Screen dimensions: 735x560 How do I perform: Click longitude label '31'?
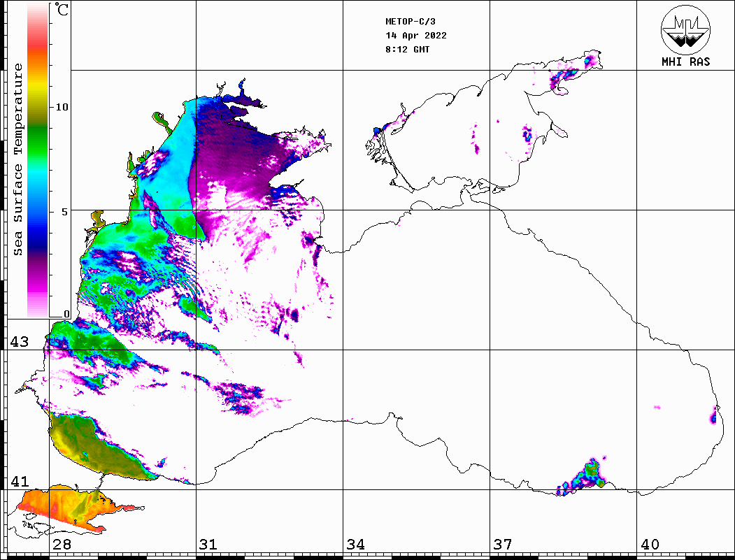208,544
